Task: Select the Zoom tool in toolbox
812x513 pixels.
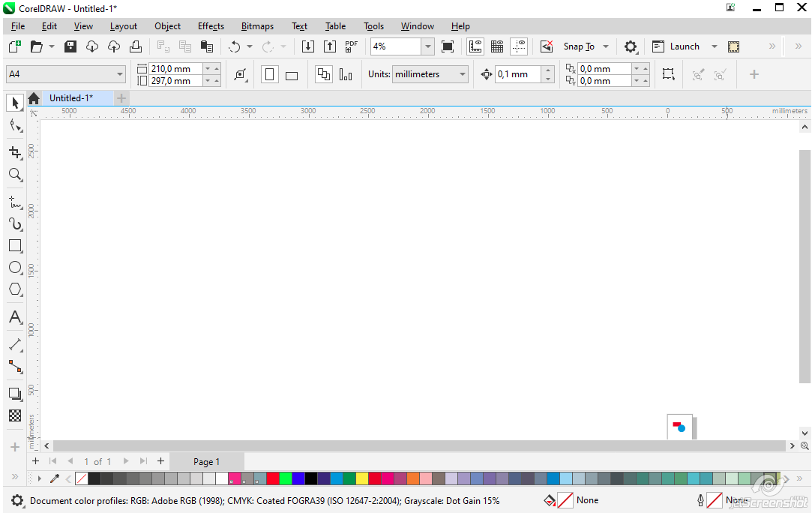Action: coord(15,175)
